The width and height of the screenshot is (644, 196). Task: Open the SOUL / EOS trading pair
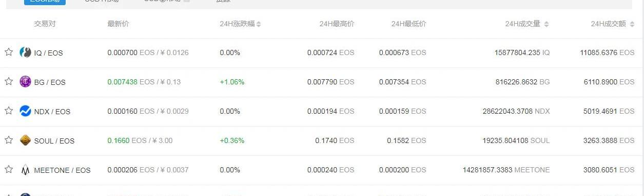(x=54, y=141)
